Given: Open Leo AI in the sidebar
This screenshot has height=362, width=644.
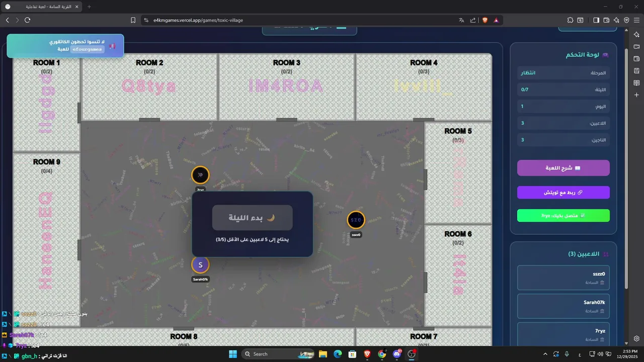Looking at the screenshot, I should 636,34.
